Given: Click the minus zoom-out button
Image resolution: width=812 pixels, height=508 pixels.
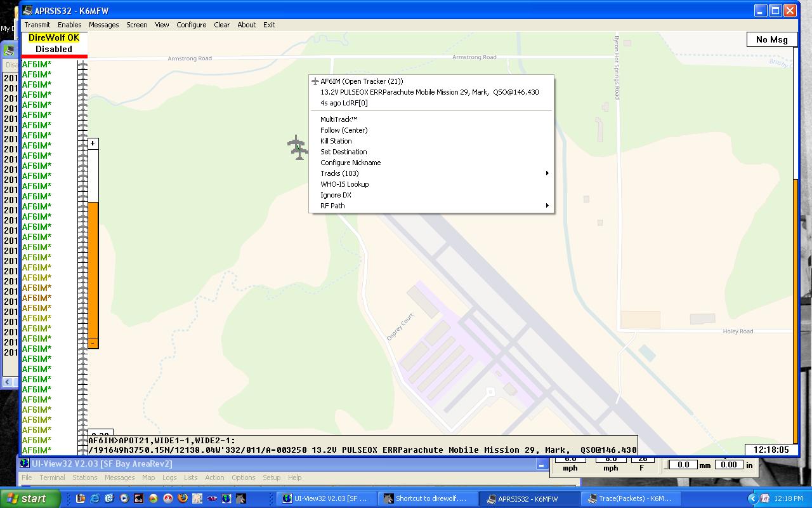Looking at the screenshot, I should (x=93, y=343).
